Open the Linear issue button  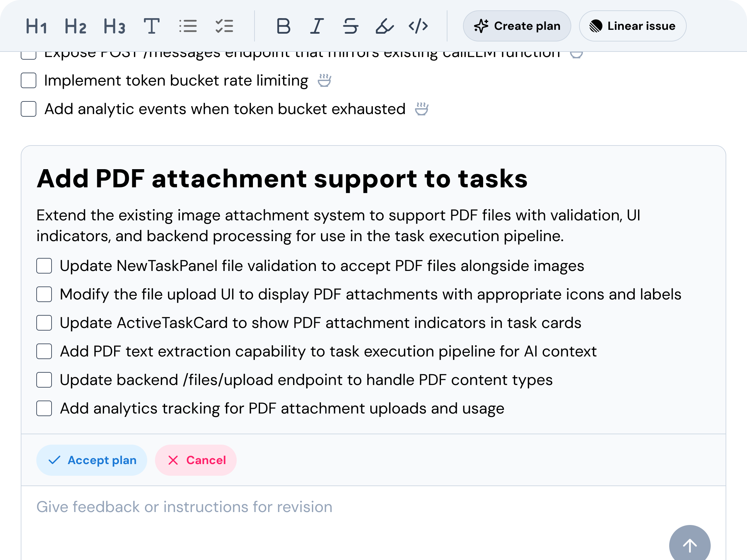pos(632,26)
